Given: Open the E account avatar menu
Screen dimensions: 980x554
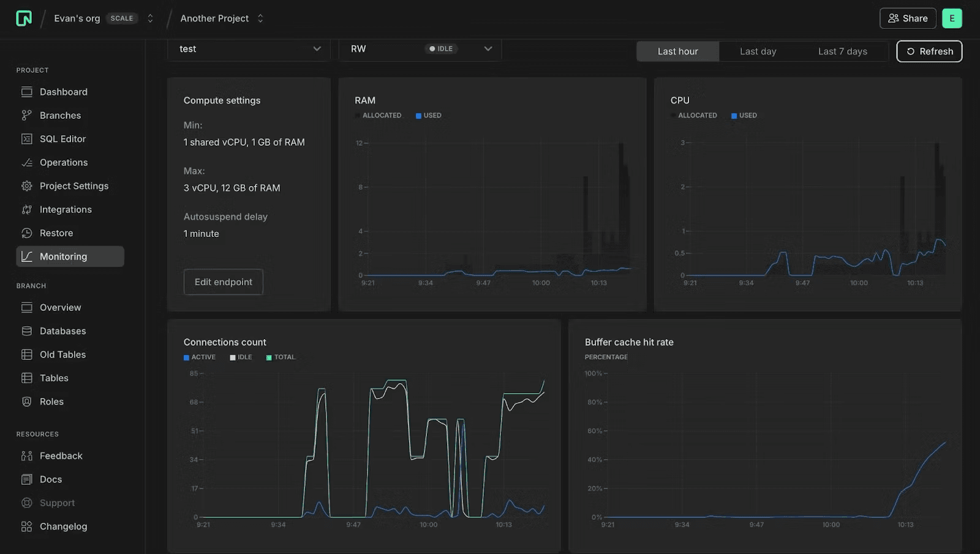Looking at the screenshot, I should [x=952, y=18].
